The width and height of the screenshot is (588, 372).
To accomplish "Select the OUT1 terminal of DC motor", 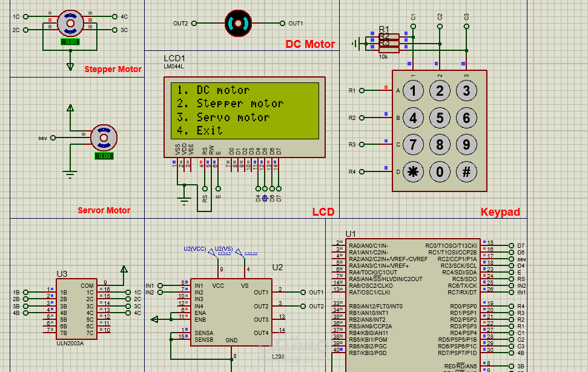I will click(x=282, y=23).
